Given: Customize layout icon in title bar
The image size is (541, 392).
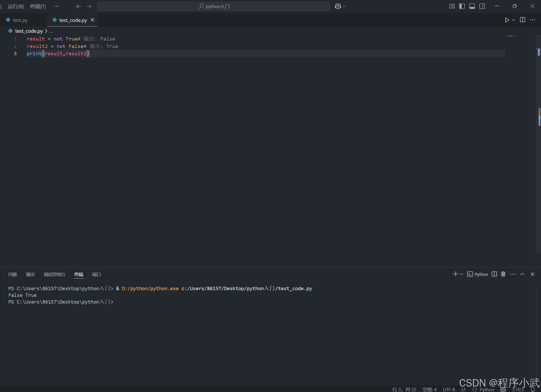Looking at the screenshot, I should tap(452, 6).
